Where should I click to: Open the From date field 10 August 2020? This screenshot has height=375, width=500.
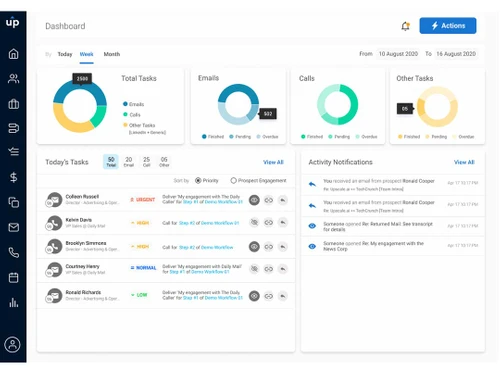pos(398,54)
